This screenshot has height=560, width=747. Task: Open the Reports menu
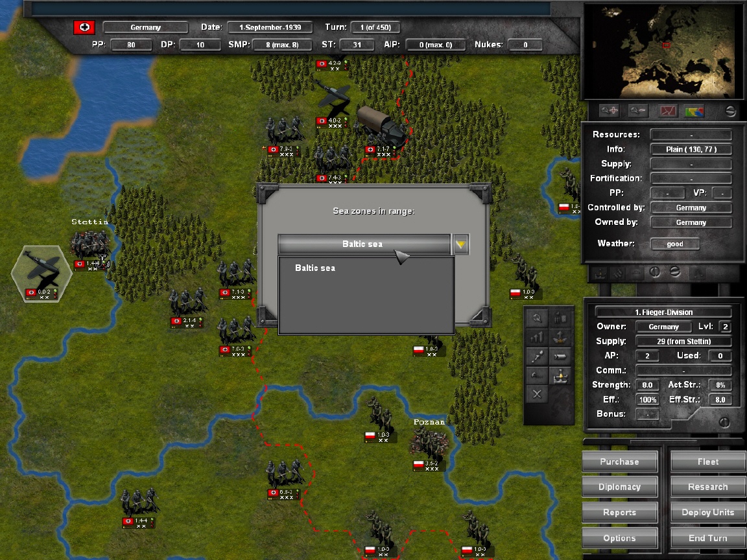(x=619, y=512)
